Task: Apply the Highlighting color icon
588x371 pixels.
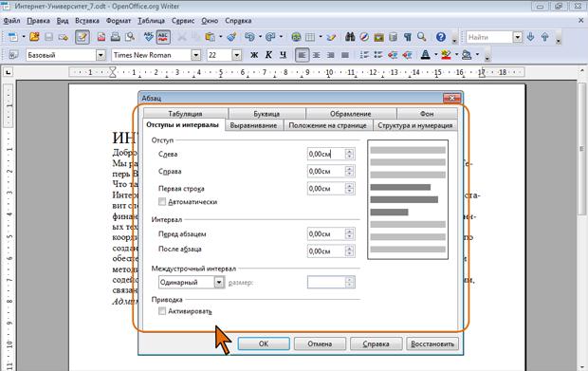Action: coord(446,55)
